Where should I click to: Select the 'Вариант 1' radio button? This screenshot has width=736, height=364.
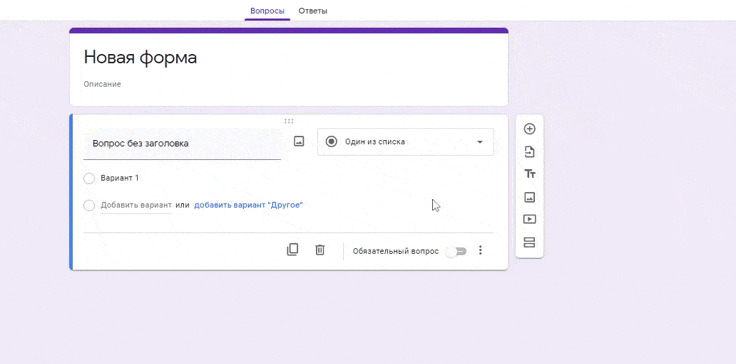[x=89, y=178]
